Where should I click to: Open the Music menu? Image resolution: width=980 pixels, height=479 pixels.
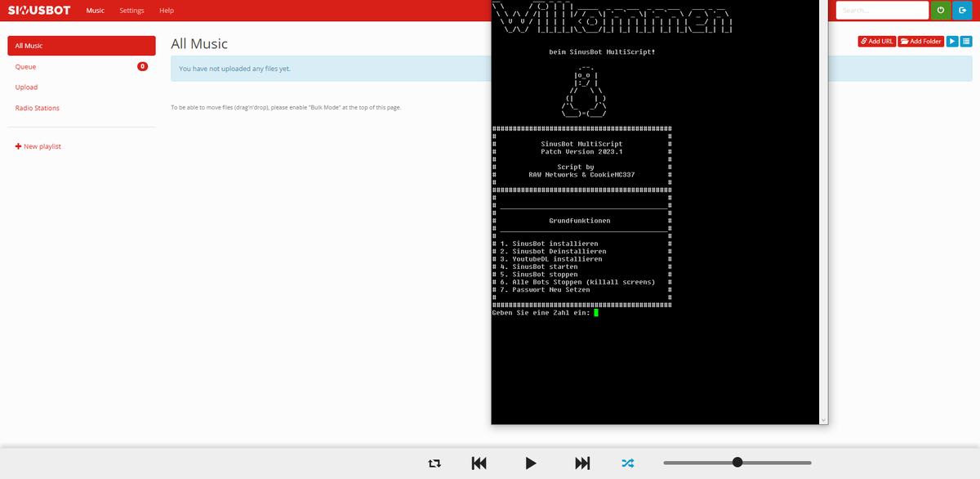pos(96,11)
